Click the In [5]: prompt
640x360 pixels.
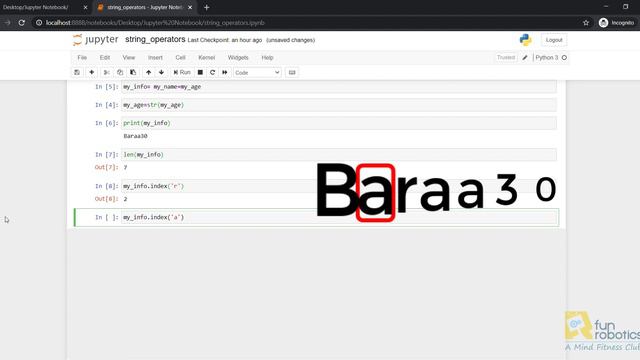[x=107, y=87]
